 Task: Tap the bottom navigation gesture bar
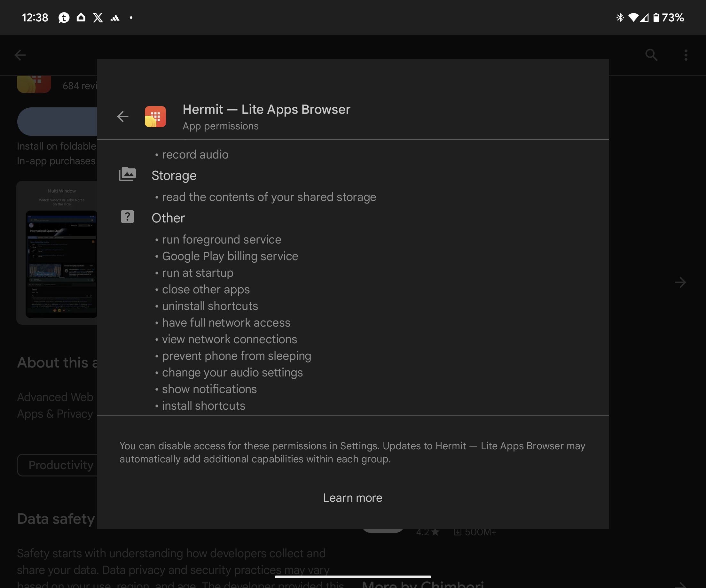[353, 576]
